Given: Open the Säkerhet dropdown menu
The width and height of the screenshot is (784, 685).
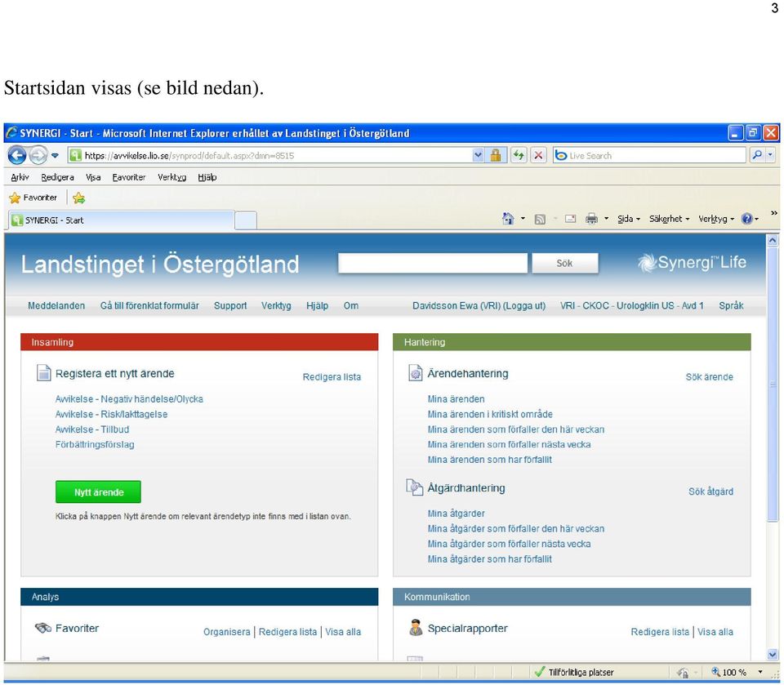Looking at the screenshot, I should (669, 219).
